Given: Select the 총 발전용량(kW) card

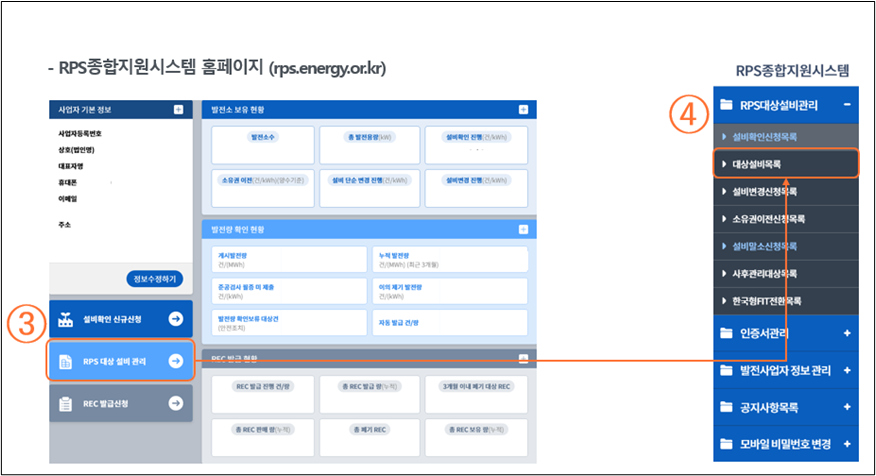Looking at the screenshot, I should pos(369,145).
